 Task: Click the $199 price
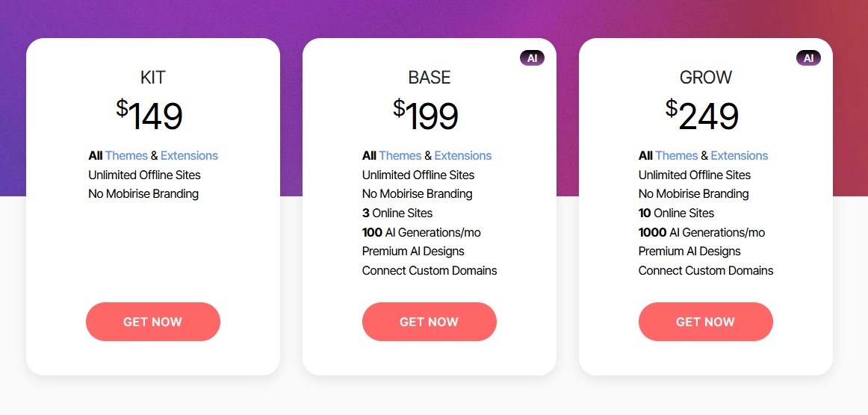426,116
